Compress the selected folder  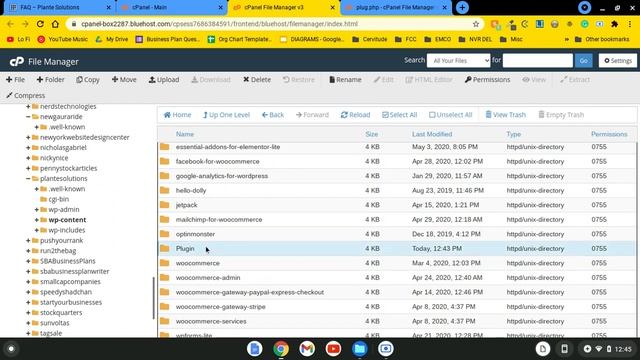coord(25,96)
